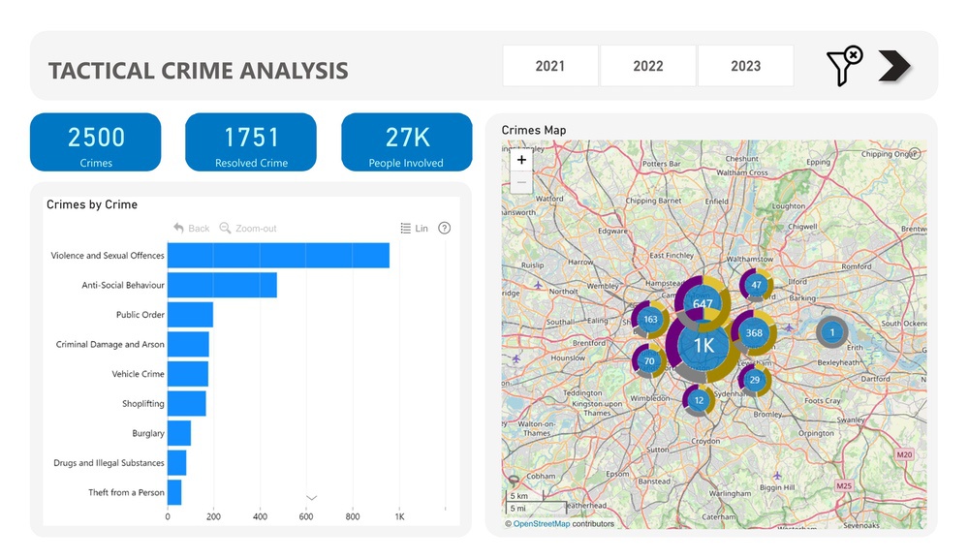The width and height of the screenshot is (969, 560).
Task: Click the 27K People Involved card
Action: click(x=407, y=141)
